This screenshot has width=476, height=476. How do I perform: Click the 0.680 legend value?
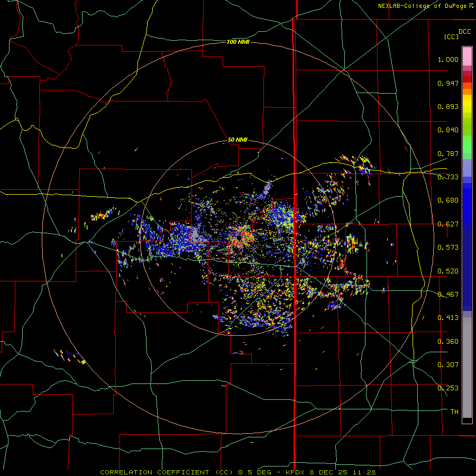pyautogui.click(x=448, y=200)
